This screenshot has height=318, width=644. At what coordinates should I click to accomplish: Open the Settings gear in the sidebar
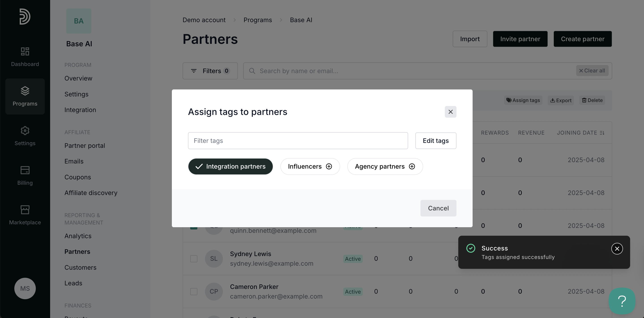[25, 136]
